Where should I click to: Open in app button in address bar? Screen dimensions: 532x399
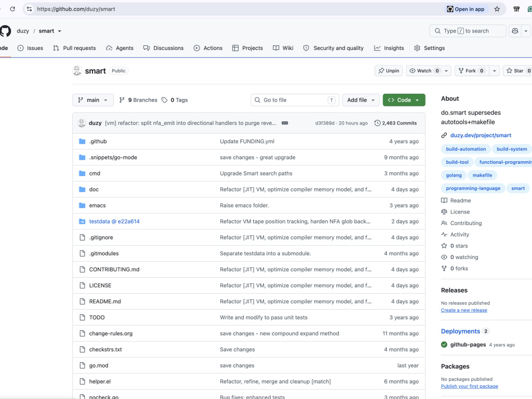[466, 9]
